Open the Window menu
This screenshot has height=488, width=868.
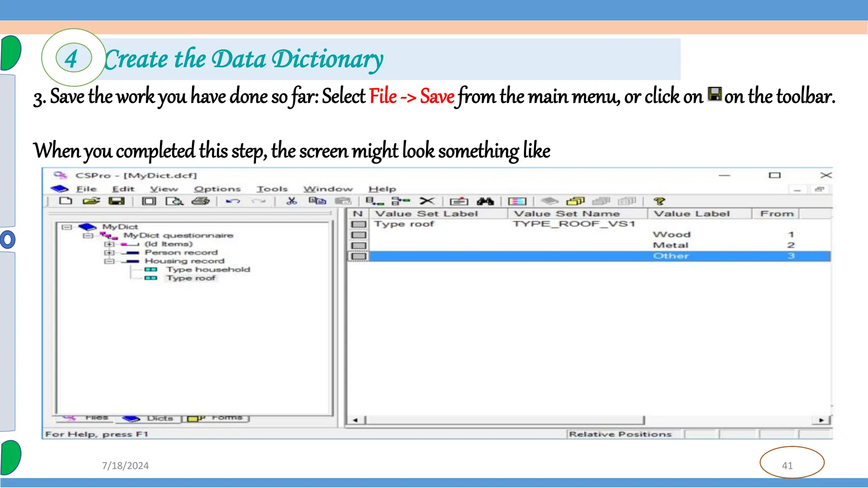(328, 189)
